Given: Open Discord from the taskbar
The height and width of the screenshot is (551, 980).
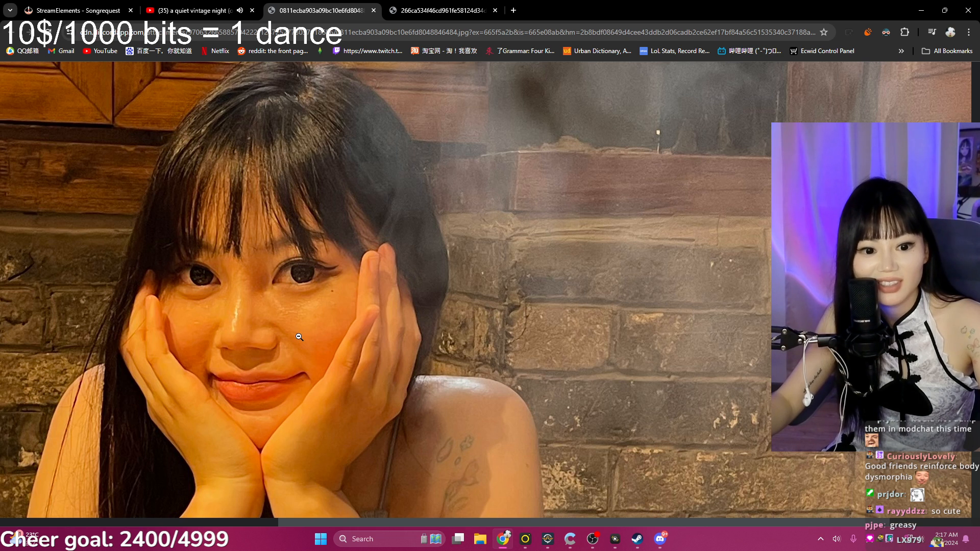Looking at the screenshot, I should pyautogui.click(x=659, y=539).
